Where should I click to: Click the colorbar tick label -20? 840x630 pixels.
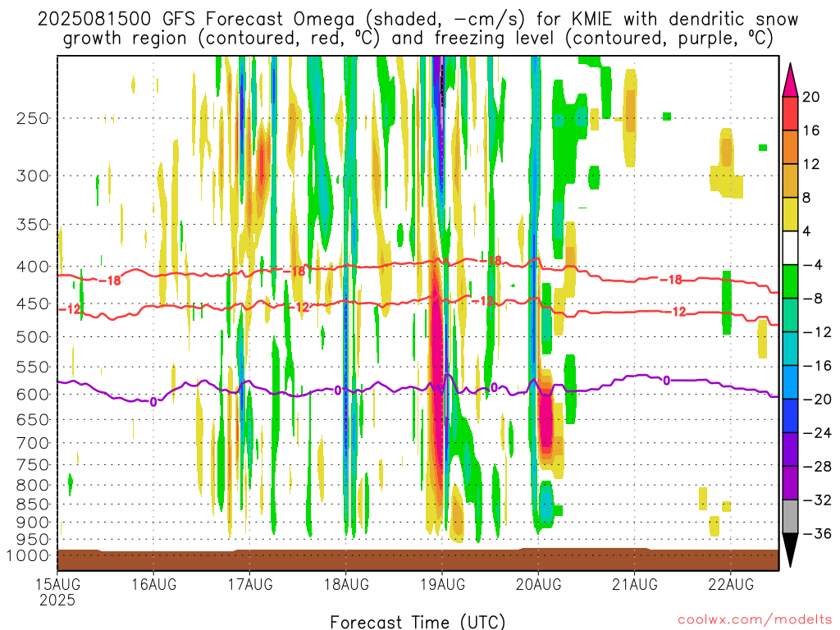click(x=817, y=399)
